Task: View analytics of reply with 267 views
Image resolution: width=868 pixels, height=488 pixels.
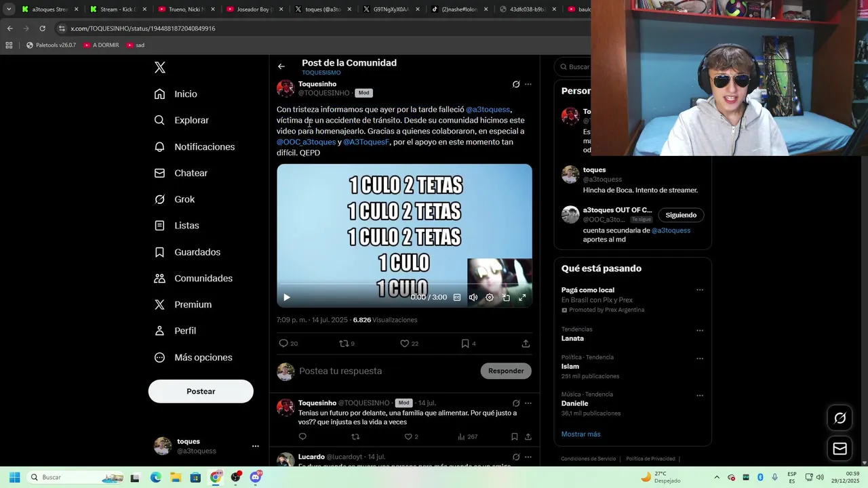Action: point(467,436)
